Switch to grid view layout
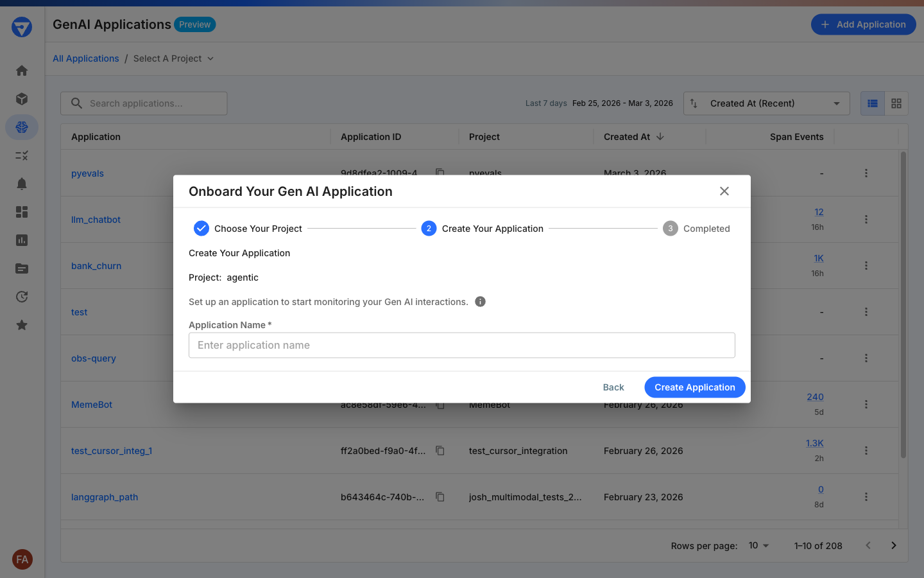 point(896,103)
